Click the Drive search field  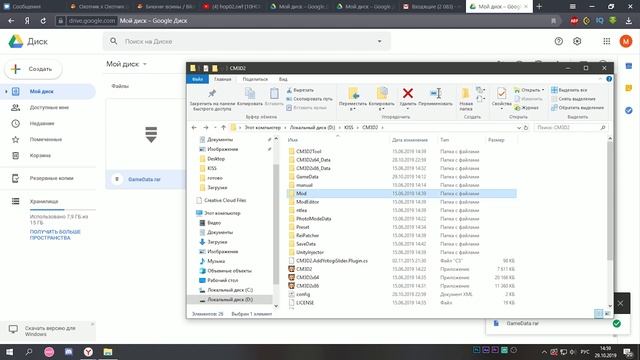[246, 41]
